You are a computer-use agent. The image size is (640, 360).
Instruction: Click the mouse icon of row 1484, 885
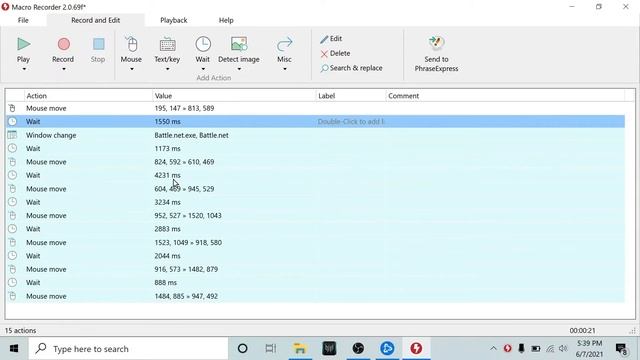coord(12,296)
